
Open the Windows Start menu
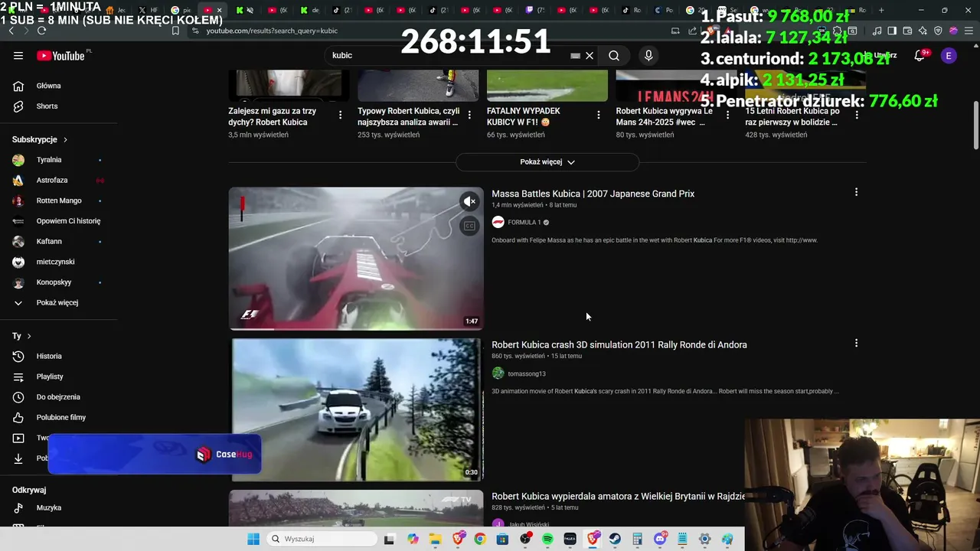253,539
